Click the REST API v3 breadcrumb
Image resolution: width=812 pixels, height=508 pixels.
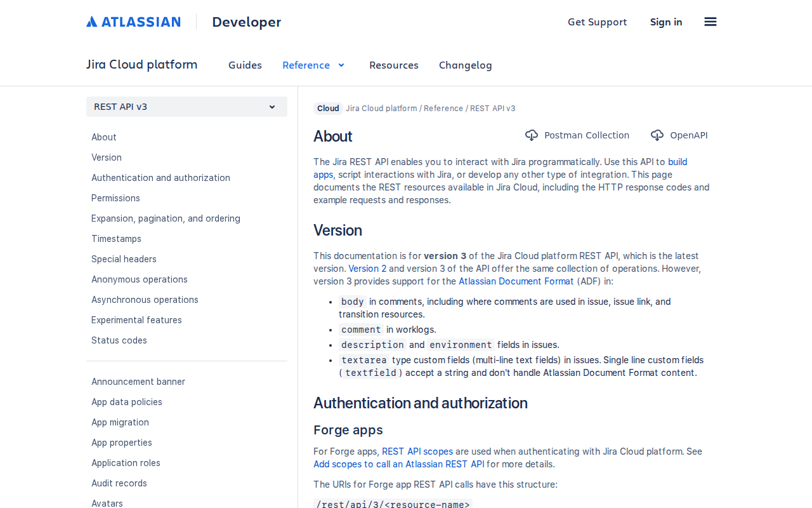tap(493, 108)
